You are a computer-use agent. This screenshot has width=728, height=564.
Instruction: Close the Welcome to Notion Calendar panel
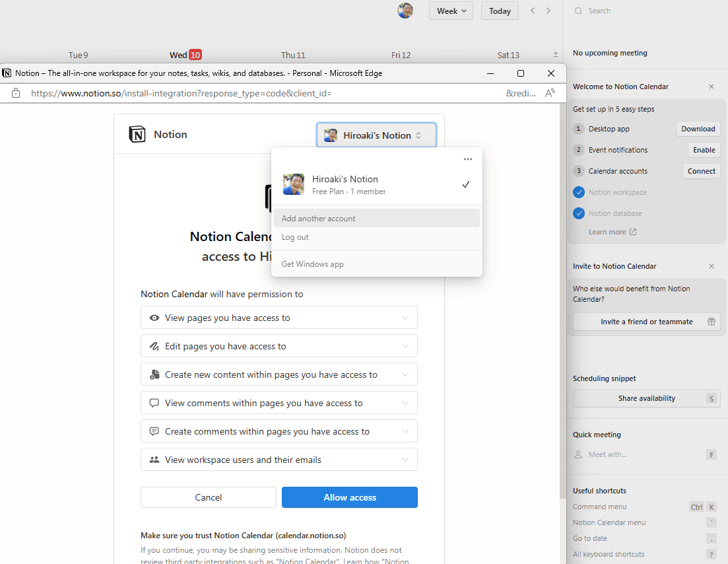(711, 87)
